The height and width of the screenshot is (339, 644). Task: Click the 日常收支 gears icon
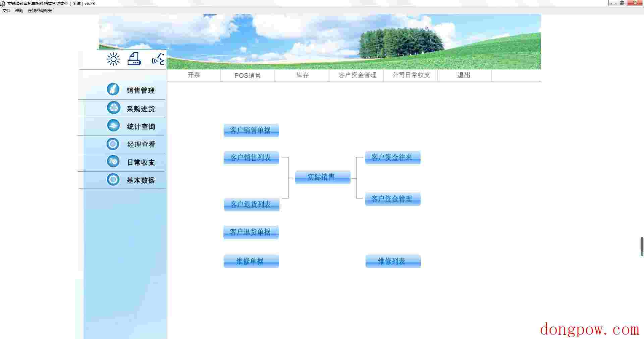(x=113, y=162)
